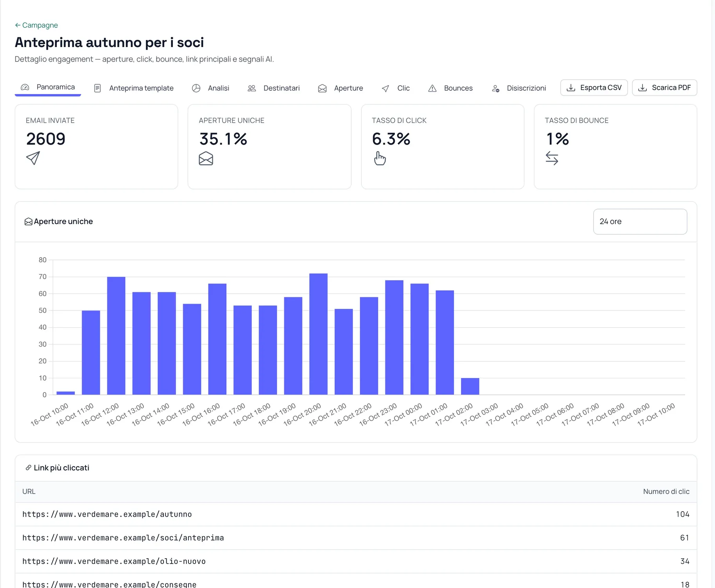Screen dimensions: 715x588
Task: Click the 104 click count cell
Action: point(682,514)
